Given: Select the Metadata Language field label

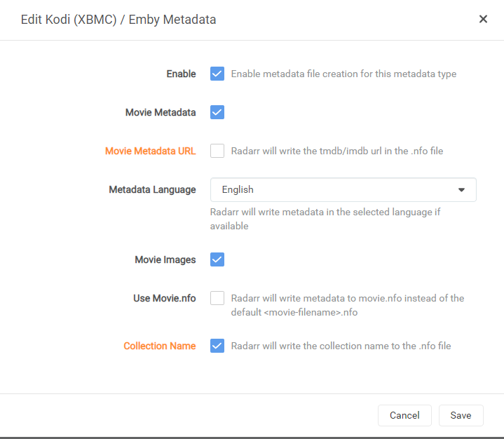Looking at the screenshot, I should pyautogui.click(x=152, y=189).
